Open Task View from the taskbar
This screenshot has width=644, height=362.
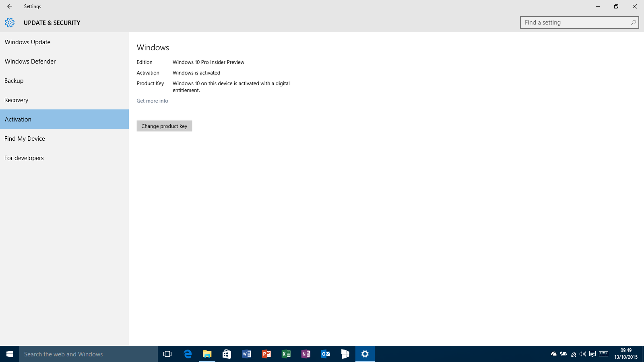point(167,354)
